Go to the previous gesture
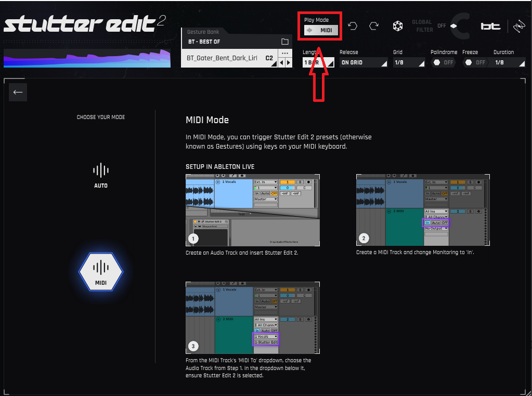Viewport: 532px width, 396px height. point(282,62)
